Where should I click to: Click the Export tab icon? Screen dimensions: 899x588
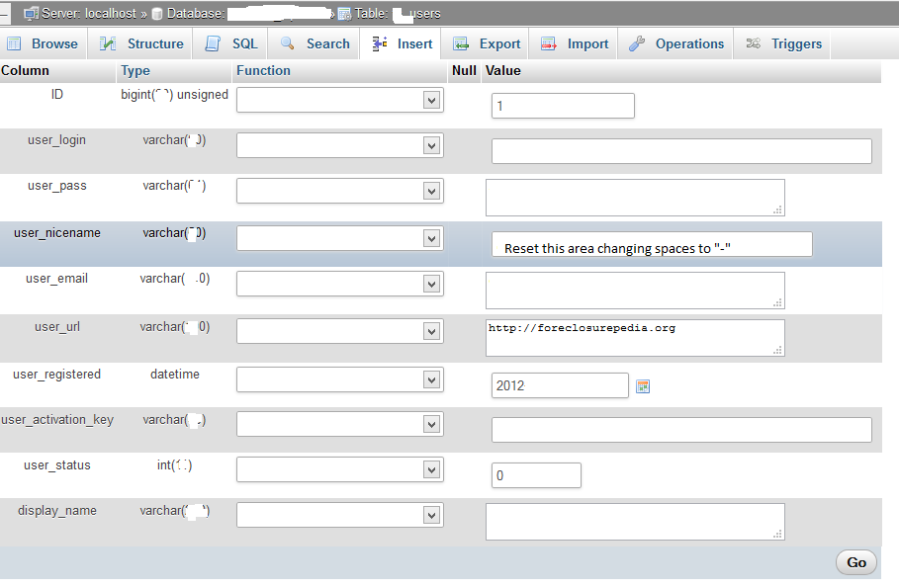pyautogui.click(x=461, y=43)
